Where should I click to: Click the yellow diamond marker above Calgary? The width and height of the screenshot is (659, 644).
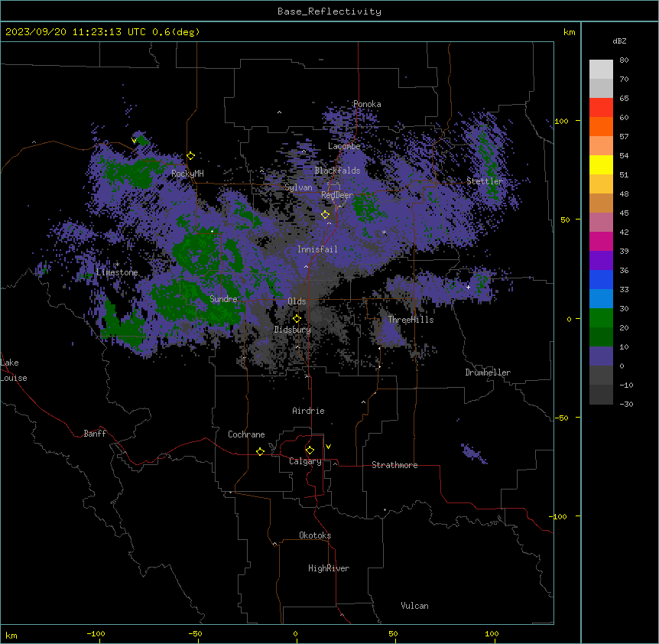point(310,450)
